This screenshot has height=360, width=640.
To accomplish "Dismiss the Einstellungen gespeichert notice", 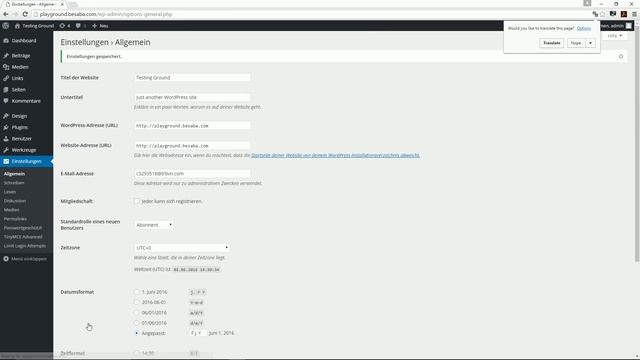I will 621,56.
